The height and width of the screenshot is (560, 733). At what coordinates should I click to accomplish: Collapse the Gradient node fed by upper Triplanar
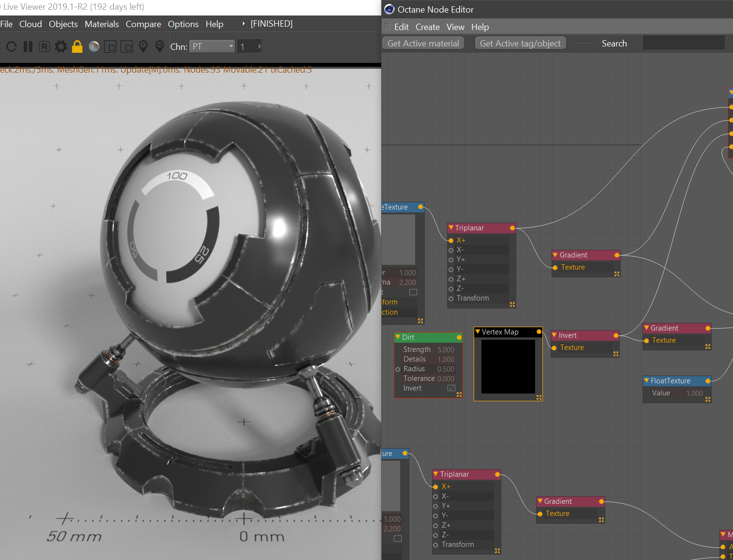pyautogui.click(x=555, y=255)
